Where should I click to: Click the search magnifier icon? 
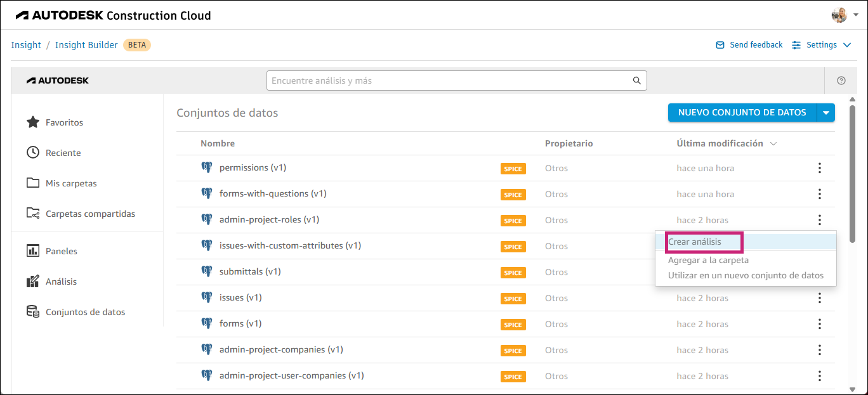coord(636,81)
